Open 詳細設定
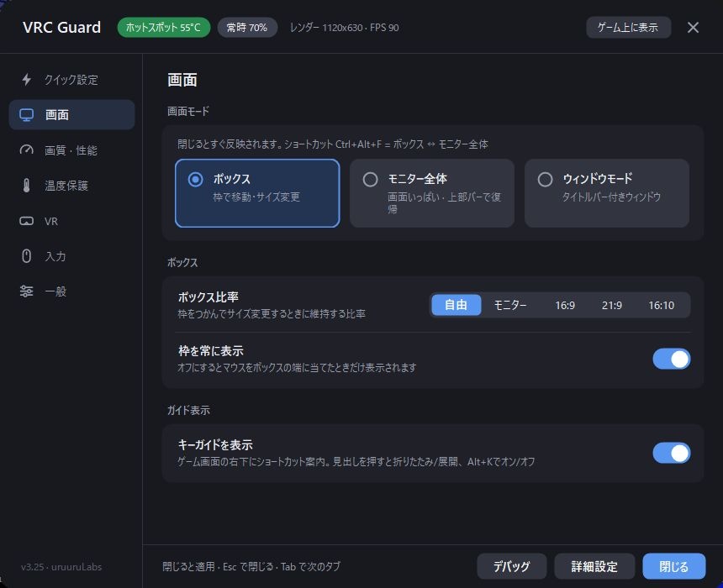The width and height of the screenshot is (723, 588). (x=594, y=566)
